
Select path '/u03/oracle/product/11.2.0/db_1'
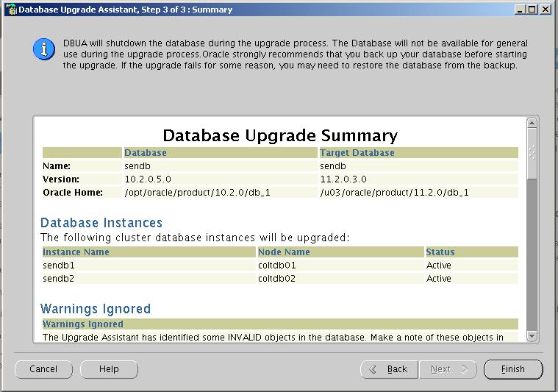click(x=394, y=193)
